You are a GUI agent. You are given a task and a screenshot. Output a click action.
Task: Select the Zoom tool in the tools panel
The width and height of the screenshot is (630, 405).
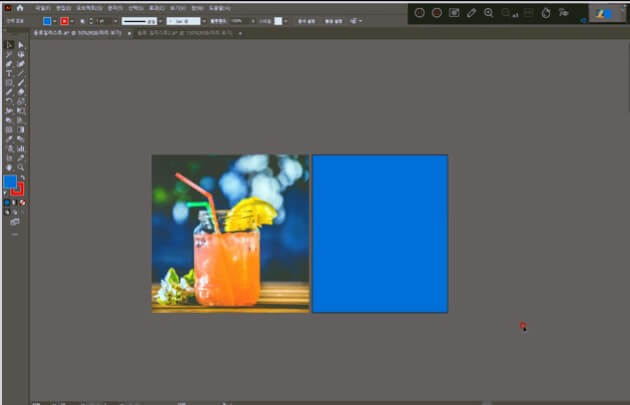21,168
